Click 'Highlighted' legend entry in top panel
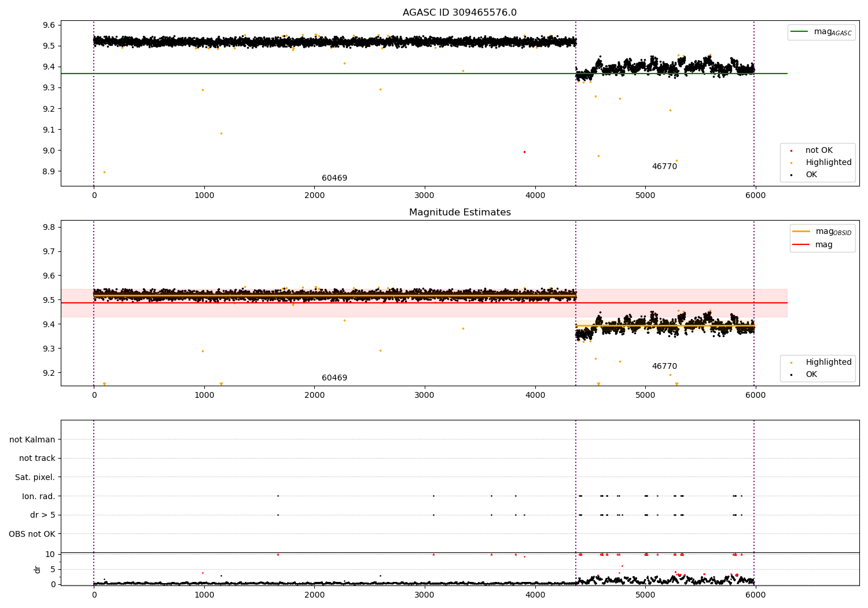Screen dimensions: 868x608 pyautogui.click(x=821, y=163)
